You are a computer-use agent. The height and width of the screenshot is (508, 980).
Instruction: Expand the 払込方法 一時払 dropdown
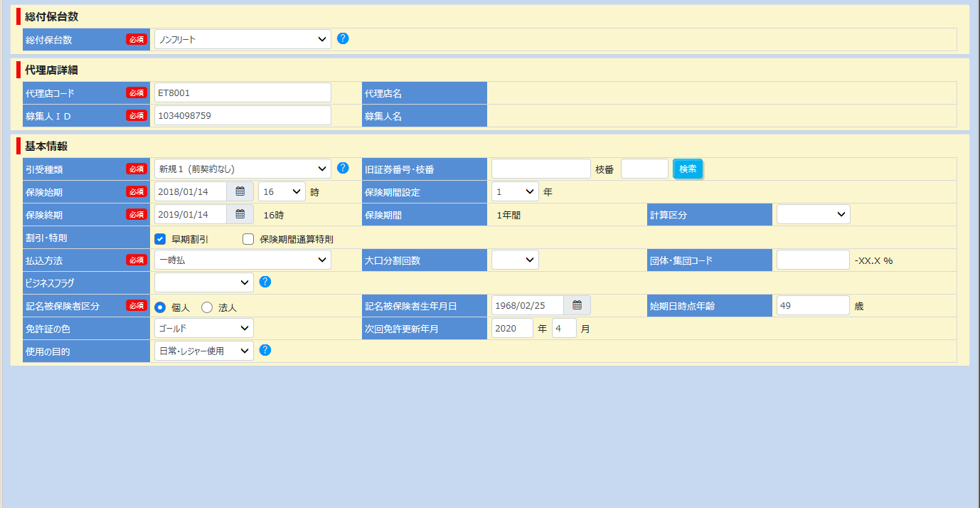point(243,260)
